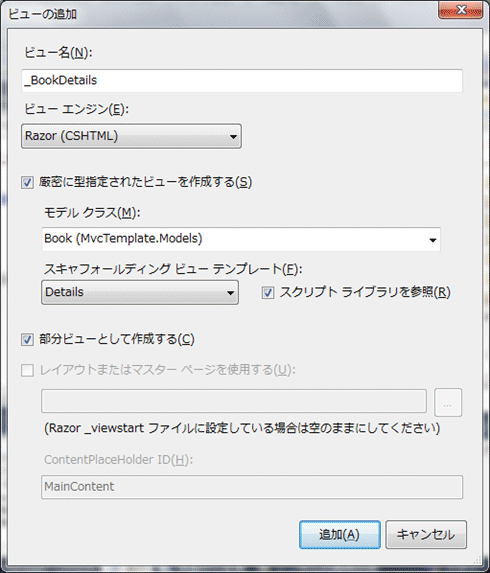Click the ビュー名(N) label

pyautogui.click(x=58, y=53)
